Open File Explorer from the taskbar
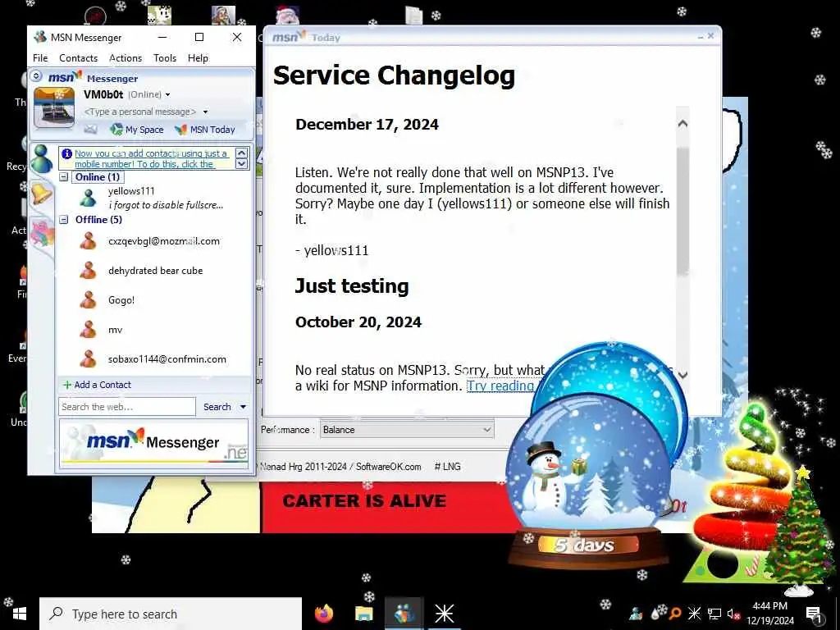 (363, 614)
